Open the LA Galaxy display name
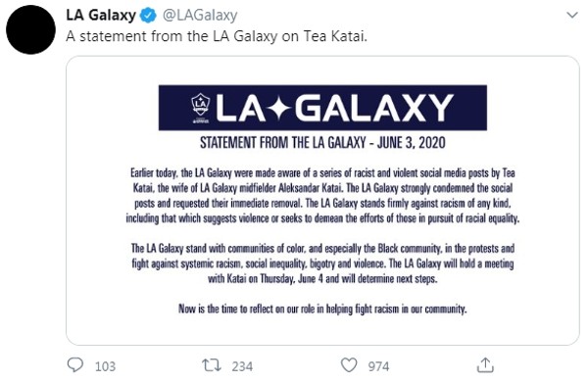This screenshot has width=588, height=382. 101,16
